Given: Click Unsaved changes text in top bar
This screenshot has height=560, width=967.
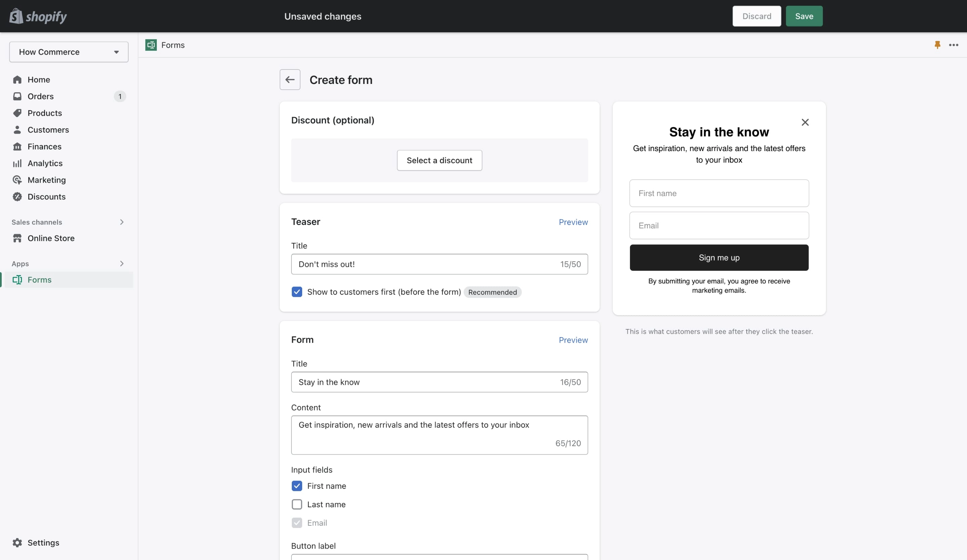Looking at the screenshot, I should point(323,16).
